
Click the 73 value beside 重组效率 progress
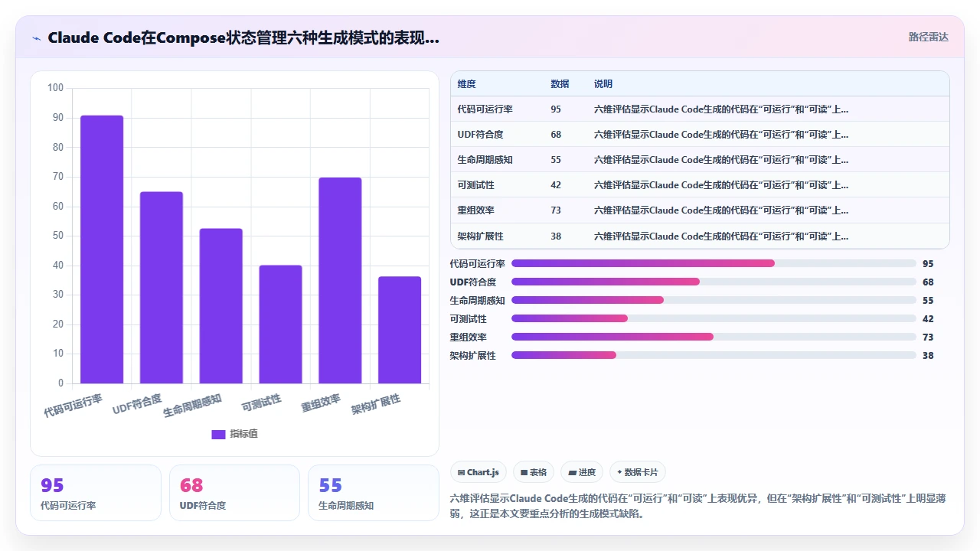click(928, 337)
